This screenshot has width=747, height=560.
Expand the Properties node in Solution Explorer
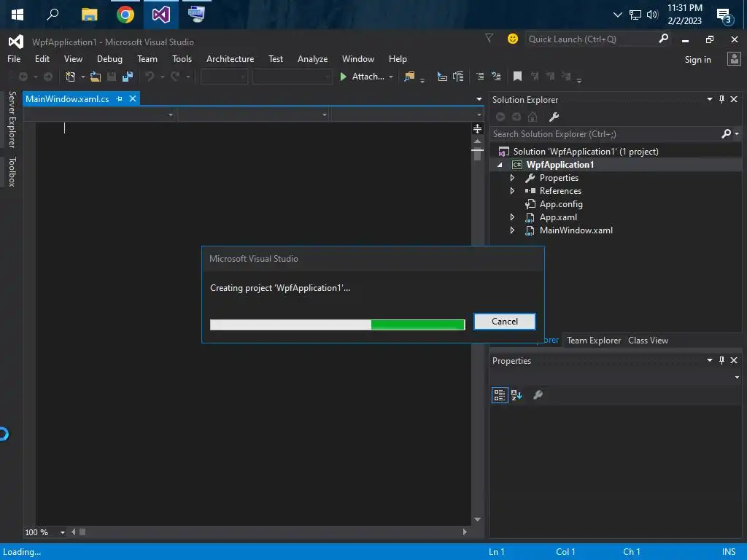click(x=512, y=178)
